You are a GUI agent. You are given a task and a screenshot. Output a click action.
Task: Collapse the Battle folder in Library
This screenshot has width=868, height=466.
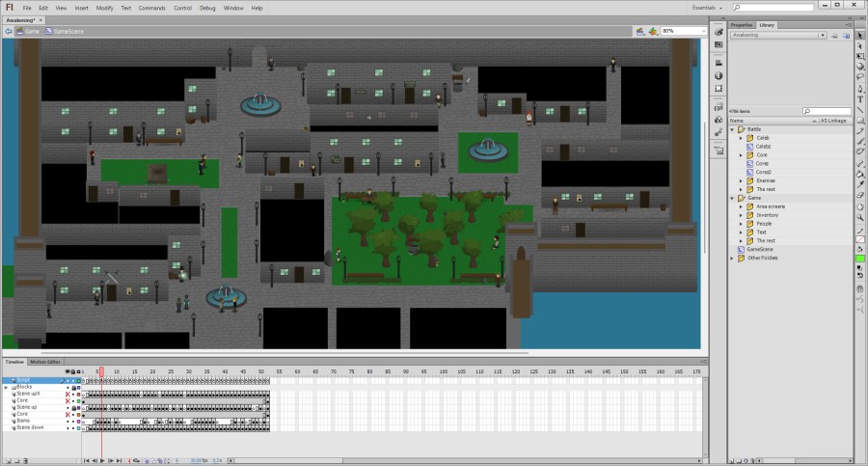(733, 129)
